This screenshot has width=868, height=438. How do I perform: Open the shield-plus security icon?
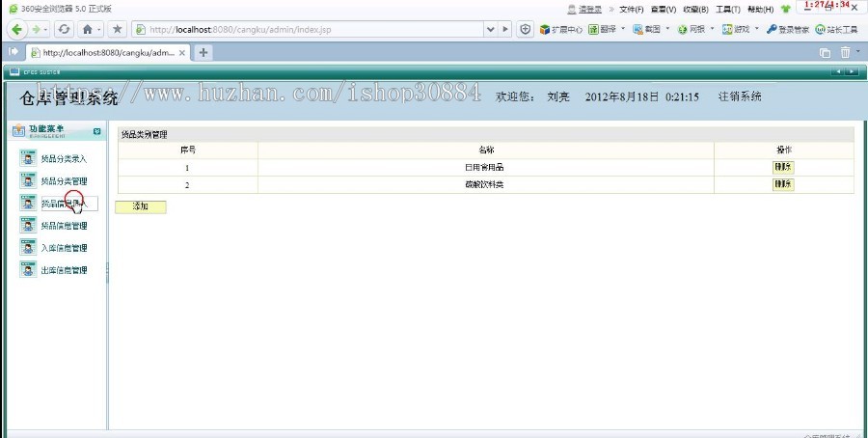click(526, 29)
